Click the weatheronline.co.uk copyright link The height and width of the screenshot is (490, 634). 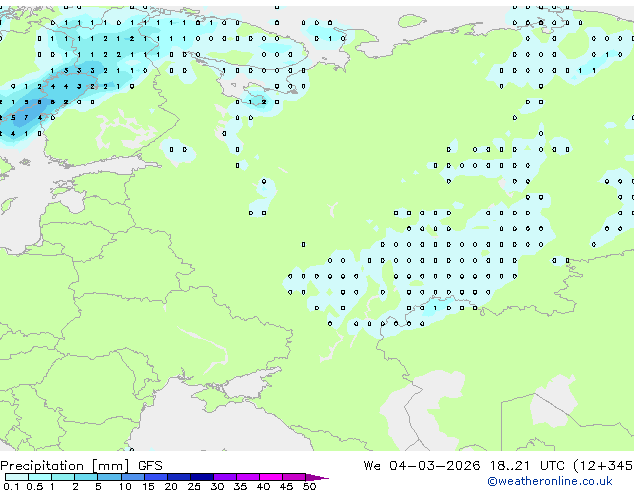pos(550,481)
